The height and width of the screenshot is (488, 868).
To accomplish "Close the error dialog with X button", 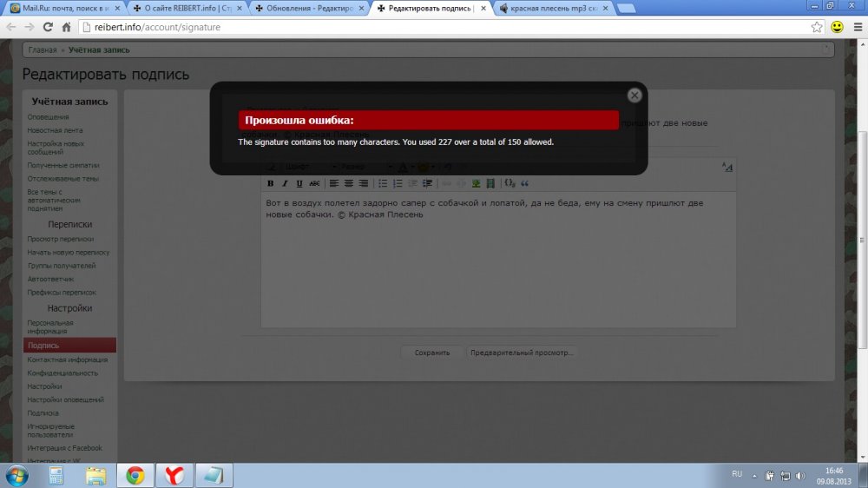I will tap(635, 96).
